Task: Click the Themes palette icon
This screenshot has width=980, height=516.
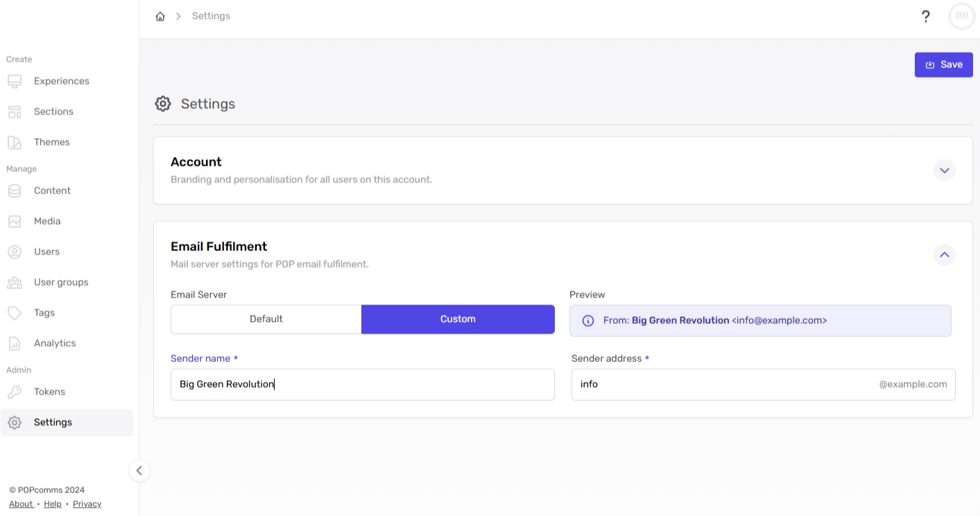Action: click(x=15, y=142)
